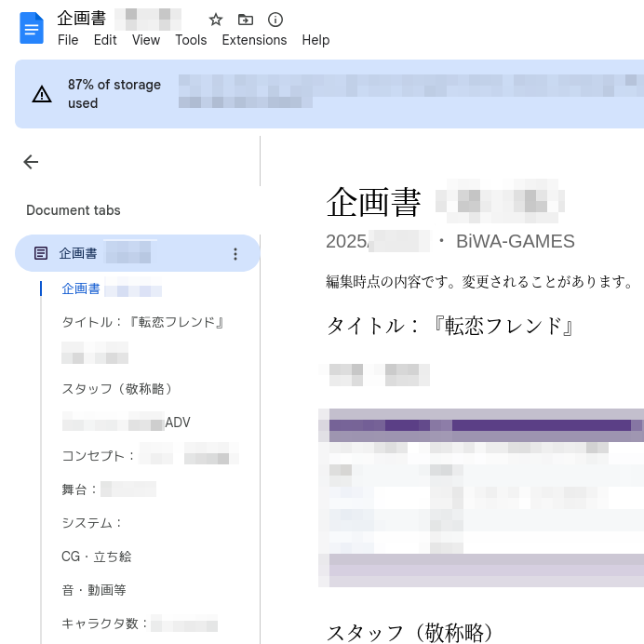
Task: Open the Tools menu
Action: [191, 40]
